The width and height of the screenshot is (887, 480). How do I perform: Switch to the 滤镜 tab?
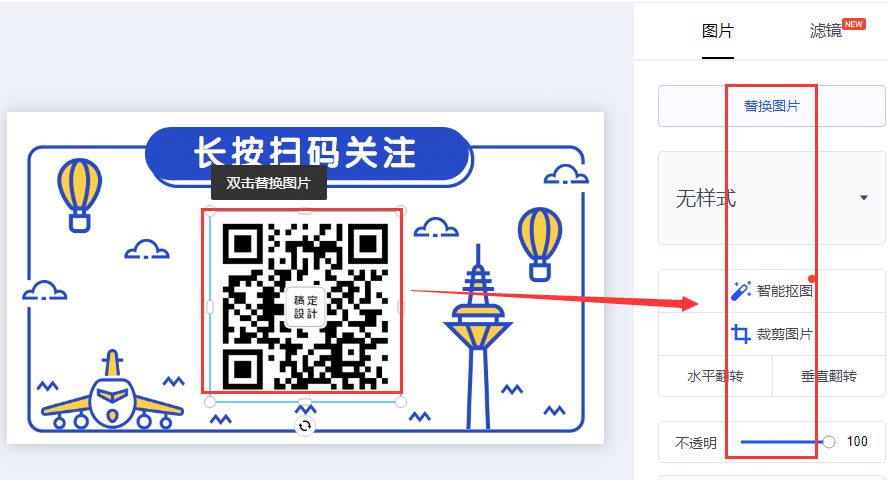[x=826, y=31]
